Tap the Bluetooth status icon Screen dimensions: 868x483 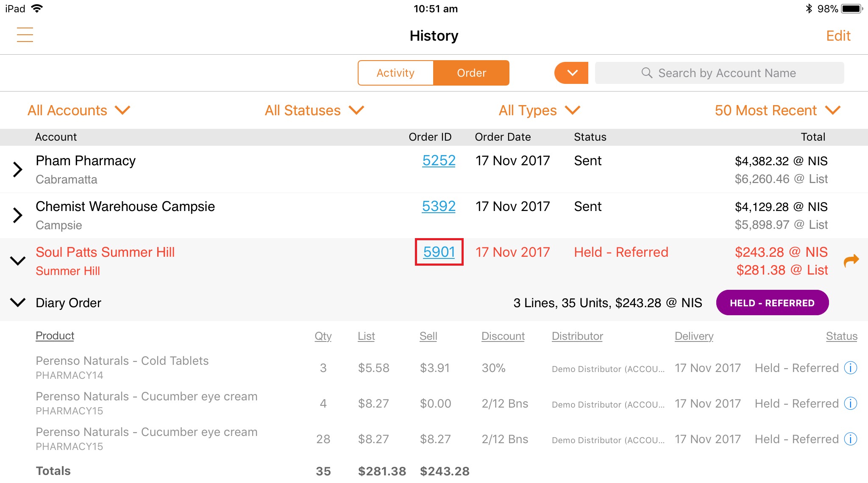coord(809,8)
